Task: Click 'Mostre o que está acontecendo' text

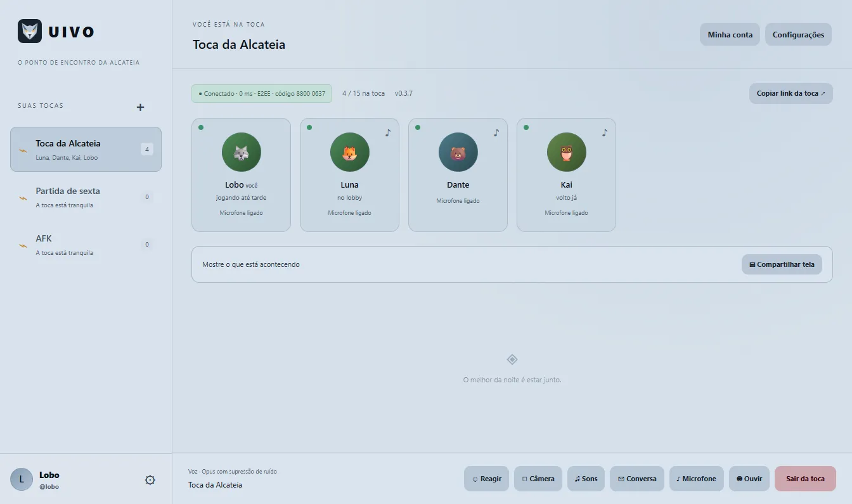Action: tap(251, 264)
